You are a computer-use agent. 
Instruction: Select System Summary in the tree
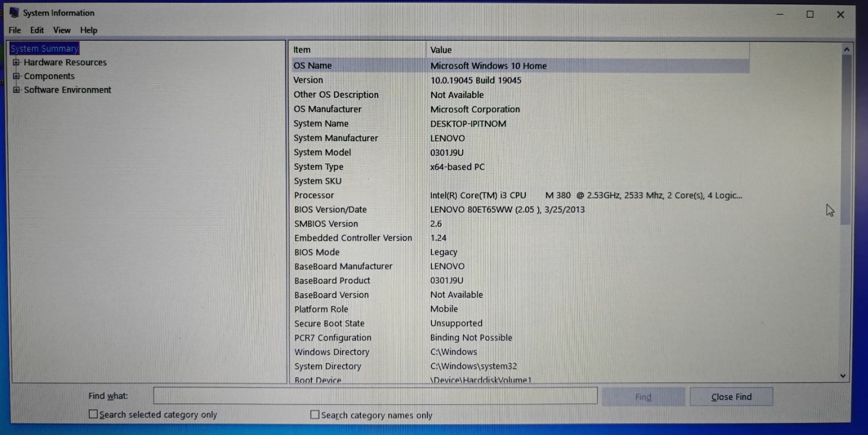[44, 49]
